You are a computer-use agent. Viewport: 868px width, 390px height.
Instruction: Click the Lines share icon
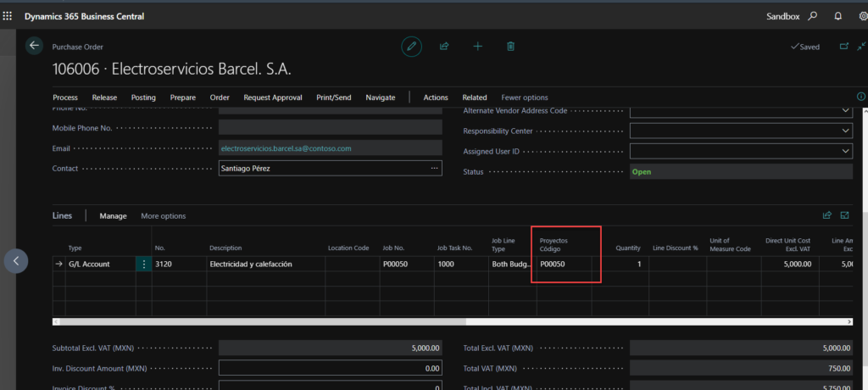827,215
